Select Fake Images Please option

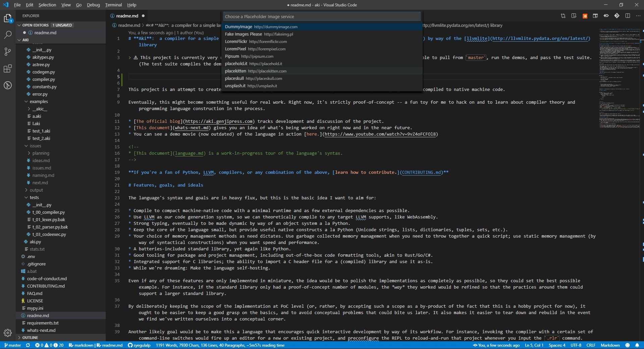point(322,34)
